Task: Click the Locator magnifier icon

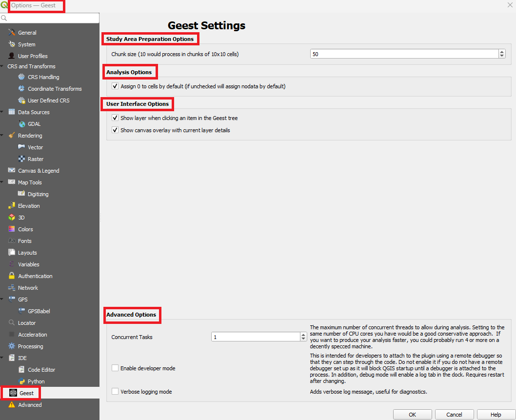Action: (x=12, y=322)
